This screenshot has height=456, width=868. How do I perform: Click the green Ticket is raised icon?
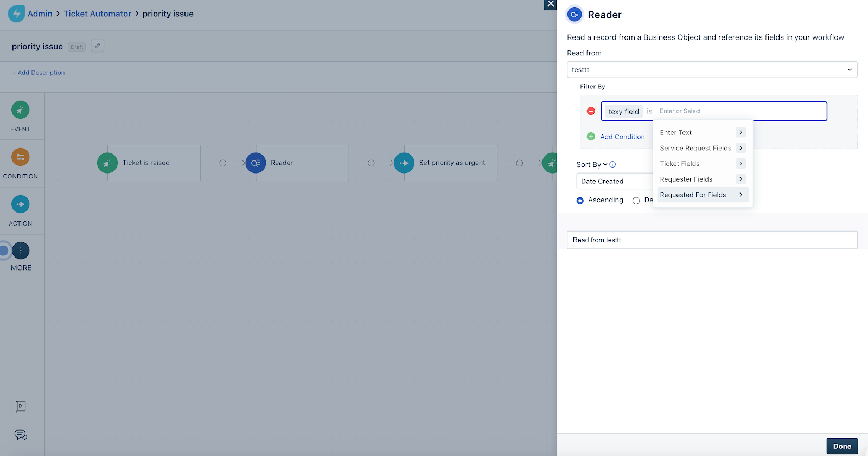pyautogui.click(x=107, y=163)
